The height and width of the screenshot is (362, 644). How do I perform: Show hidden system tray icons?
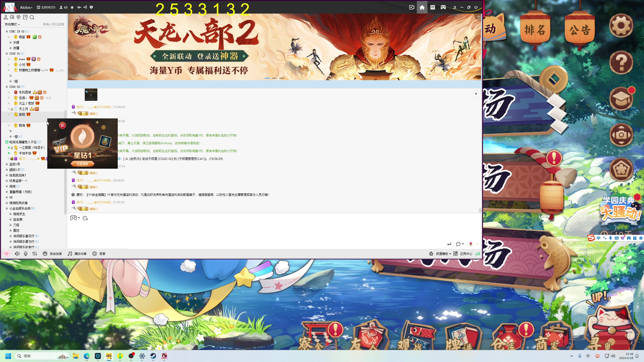point(572,356)
